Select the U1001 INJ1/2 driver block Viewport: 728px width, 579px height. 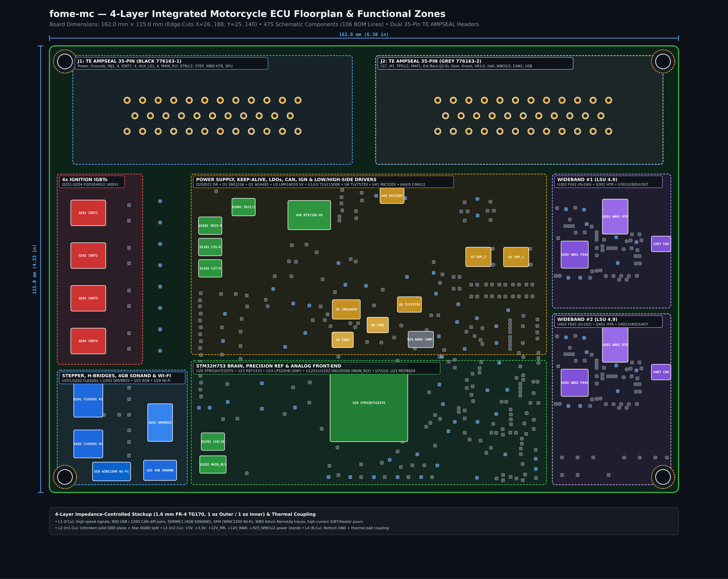click(244, 207)
